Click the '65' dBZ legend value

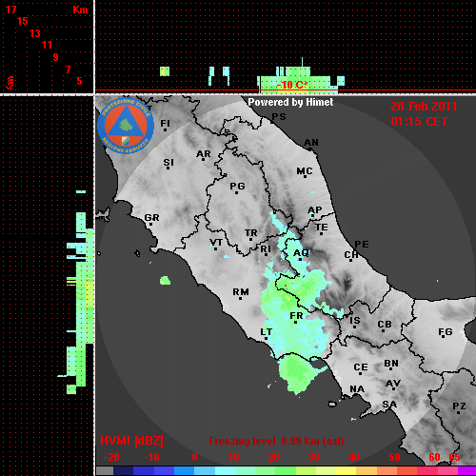454,457
